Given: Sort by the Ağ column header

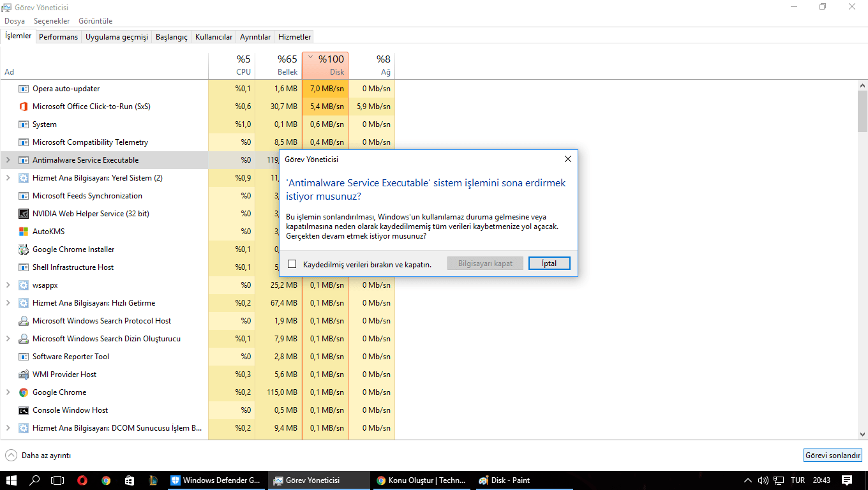Looking at the screenshot, I should pyautogui.click(x=372, y=65).
